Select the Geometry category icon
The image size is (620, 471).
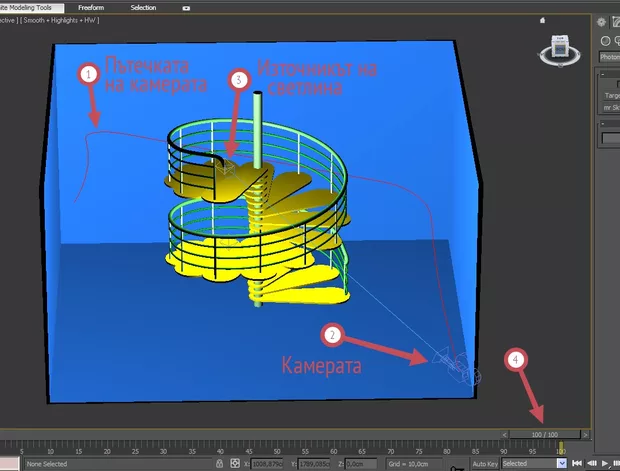point(608,39)
